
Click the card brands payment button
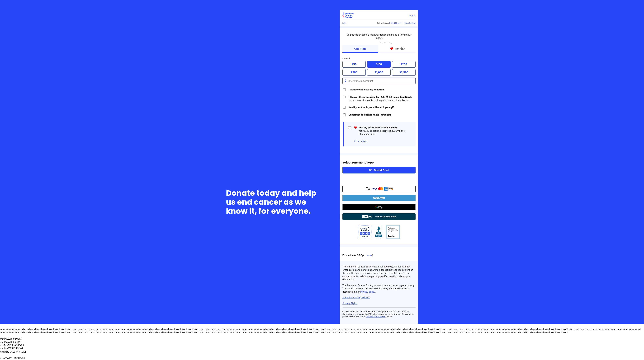point(379,189)
